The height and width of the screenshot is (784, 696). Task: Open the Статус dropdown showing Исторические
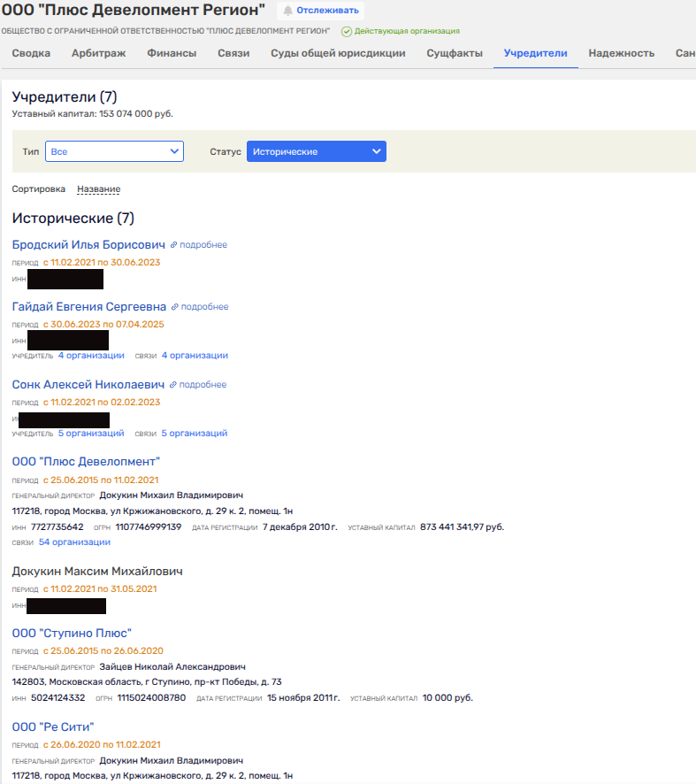(x=316, y=151)
